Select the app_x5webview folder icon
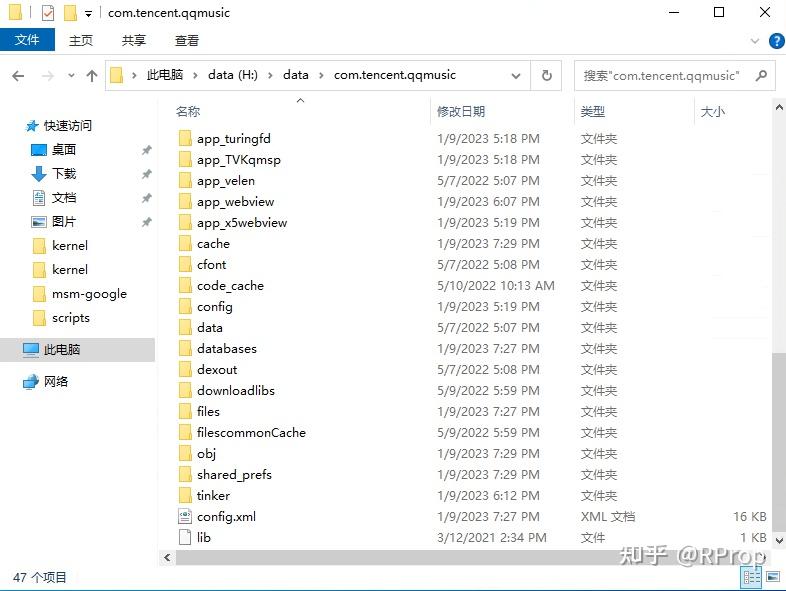 click(185, 223)
